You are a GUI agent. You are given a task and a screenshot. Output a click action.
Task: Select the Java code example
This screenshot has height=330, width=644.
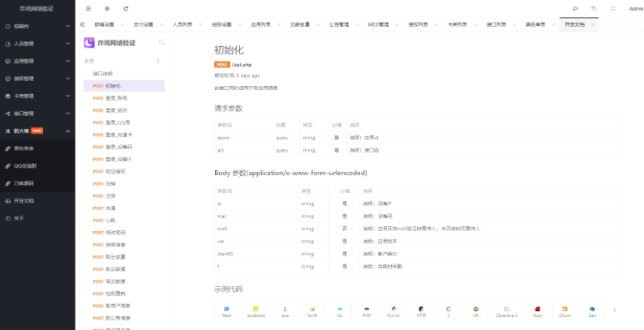[x=285, y=311]
